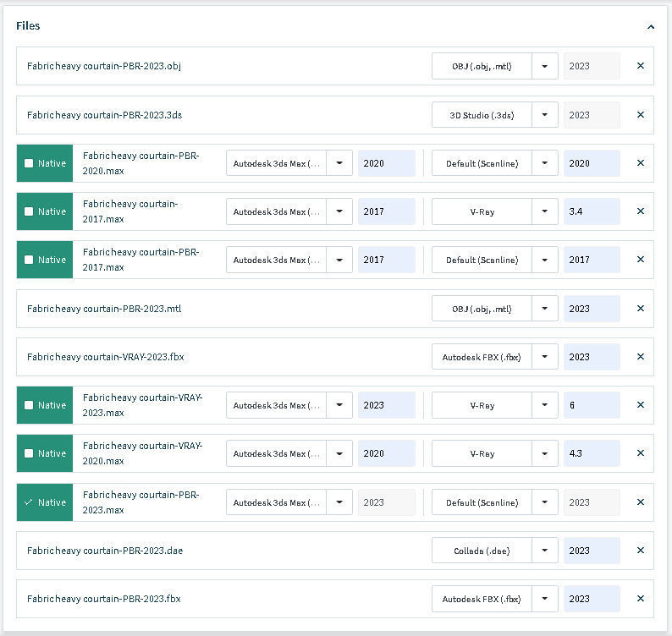Image resolution: width=672 pixels, height=636 pixels.
Task: Click the Files section heading
Action: coord(28,26)
